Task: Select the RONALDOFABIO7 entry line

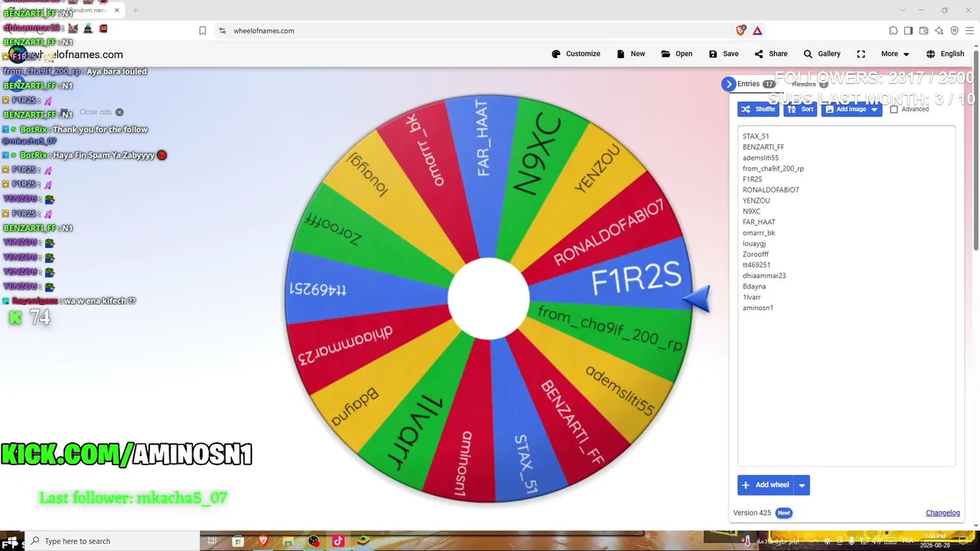Action: (770, 190)
